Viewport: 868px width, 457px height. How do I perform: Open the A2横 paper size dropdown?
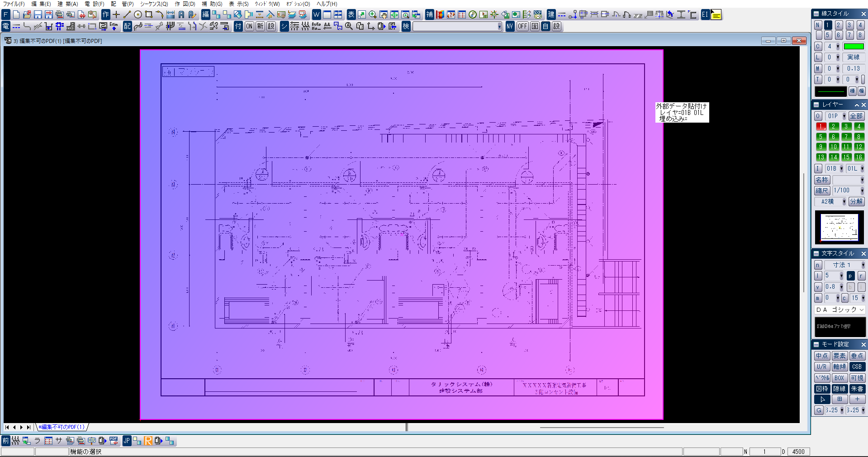click(844, 202)
